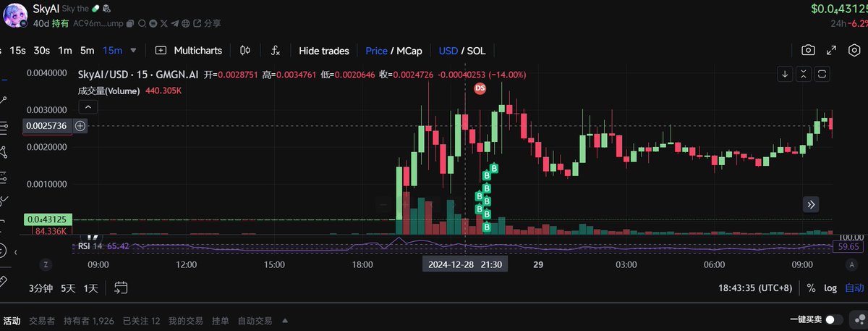Set range to 5天
This screenshot has height=331, width=868.
[x=67, y=288]
